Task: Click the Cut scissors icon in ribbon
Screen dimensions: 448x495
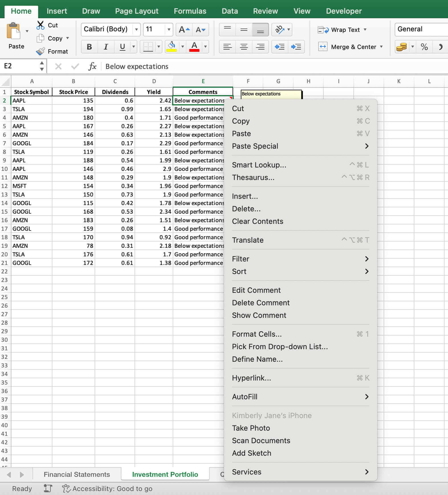Action: tap(40, 25)
